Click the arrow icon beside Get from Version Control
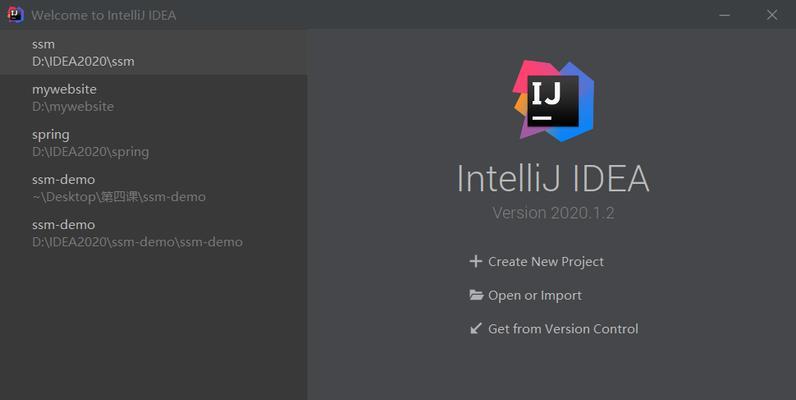The width and height of the screenshot is (796, 400). pyautogui.click(x=476, y=328)
